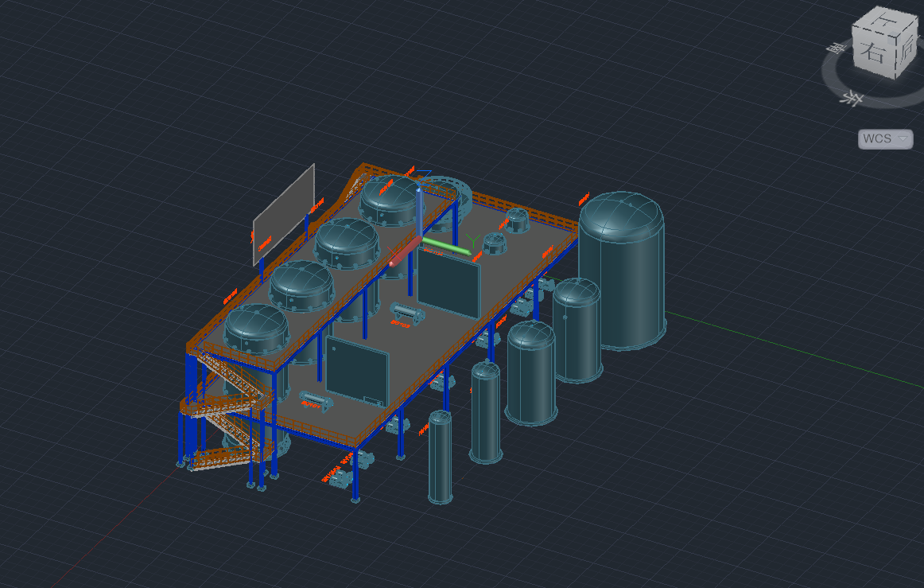Select the largest cylindrical storage tank
Viewport: 924px width, 588px height.
623,271
